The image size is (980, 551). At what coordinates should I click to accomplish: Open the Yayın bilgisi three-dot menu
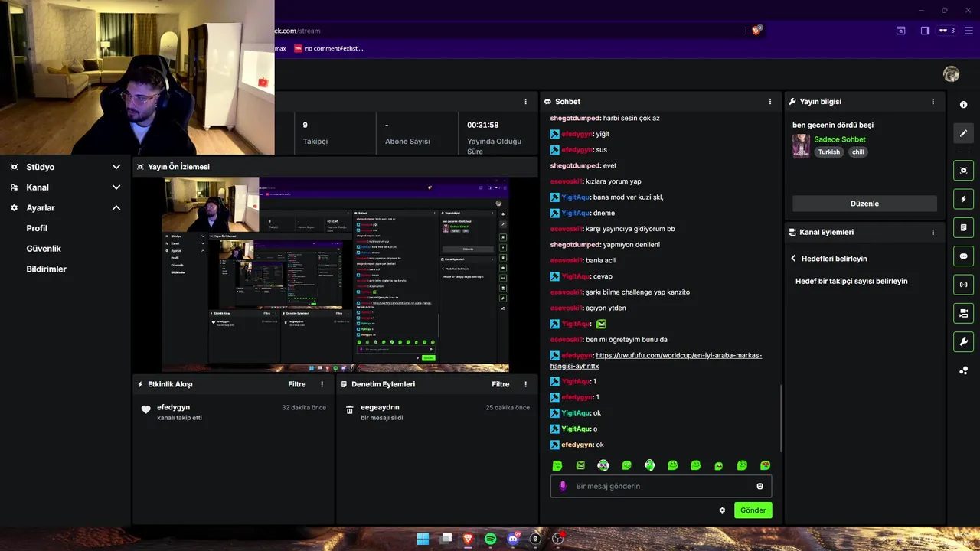pos(933,101)
